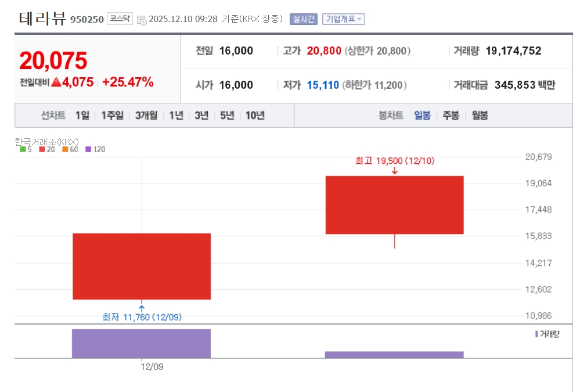
Task: Open the 기업개요 dropdown
Action: tap(344, 19)
